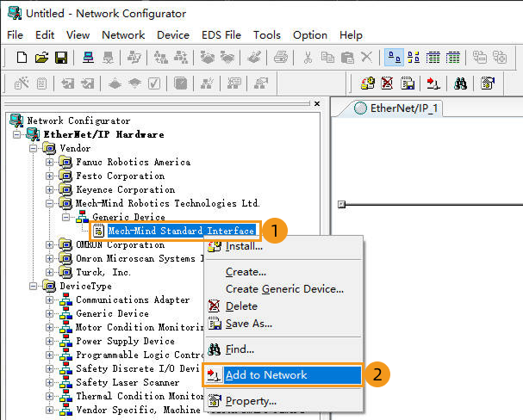
Task: Open the EDS File menu
Action: (x=221, y=35)
